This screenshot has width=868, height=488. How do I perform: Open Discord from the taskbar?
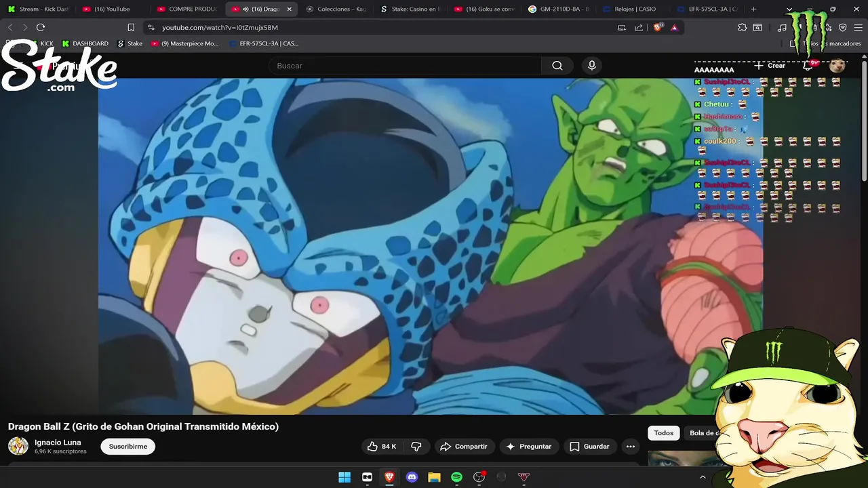coord(412,477)
